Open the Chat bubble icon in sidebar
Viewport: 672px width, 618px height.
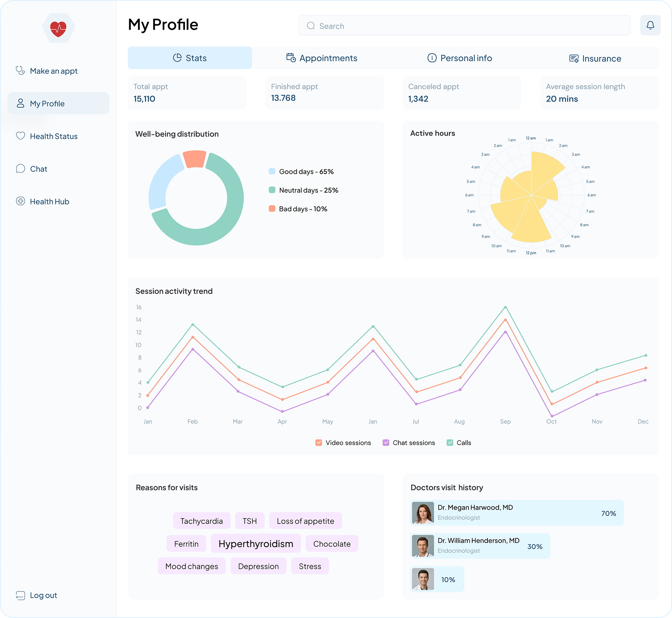click(20, 168)
